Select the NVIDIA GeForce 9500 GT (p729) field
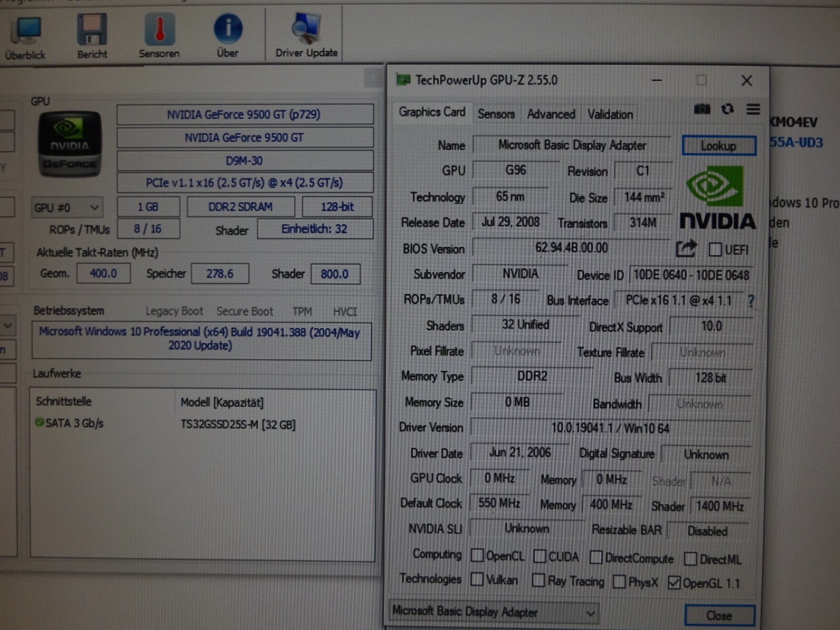 coord(245,114)
